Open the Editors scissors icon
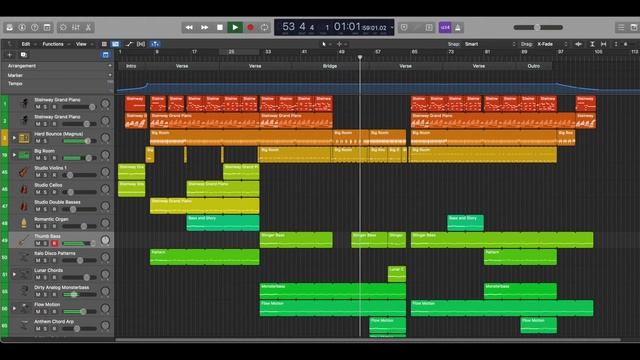 click(88, 27)
